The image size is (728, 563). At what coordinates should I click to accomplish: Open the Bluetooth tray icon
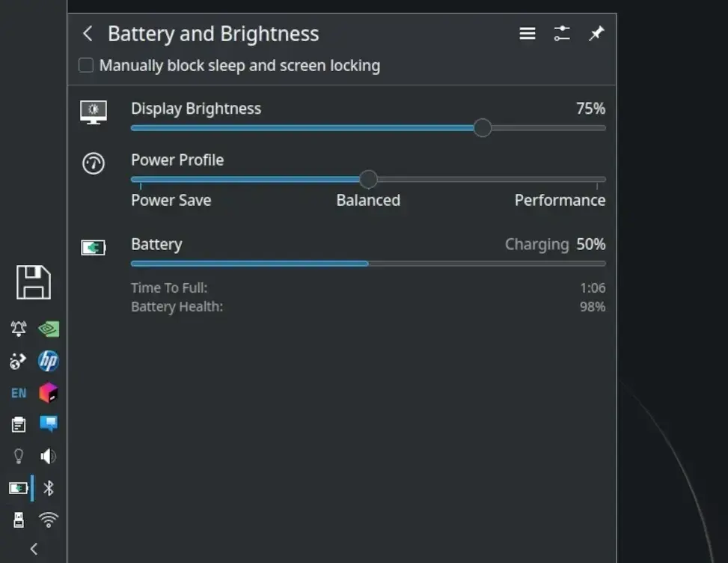point(49,488)
